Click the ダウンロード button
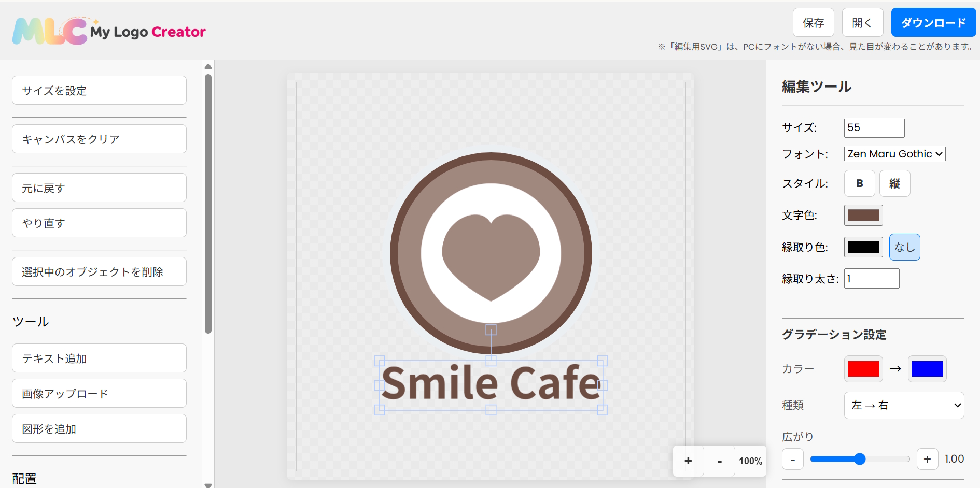This screenshot has height=488, width=980. point(933,22)
